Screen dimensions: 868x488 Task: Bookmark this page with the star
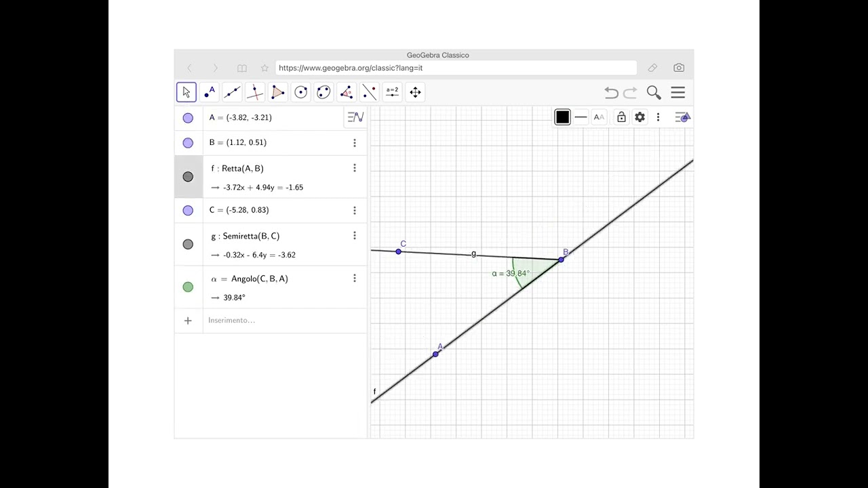pos(264,68)
